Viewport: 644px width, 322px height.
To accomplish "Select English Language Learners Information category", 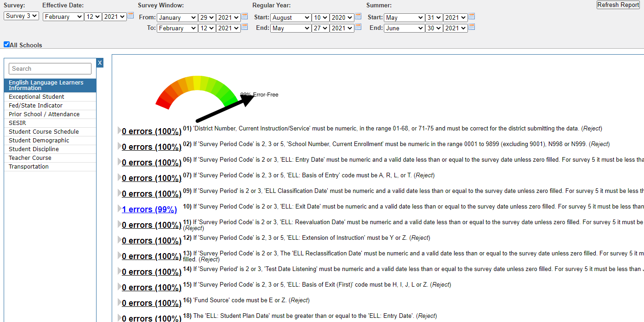I will click(50, 85).
